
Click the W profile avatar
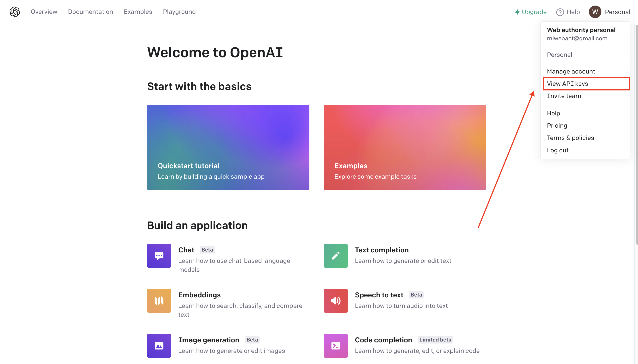pyautogui.click(x=595, y=12)
